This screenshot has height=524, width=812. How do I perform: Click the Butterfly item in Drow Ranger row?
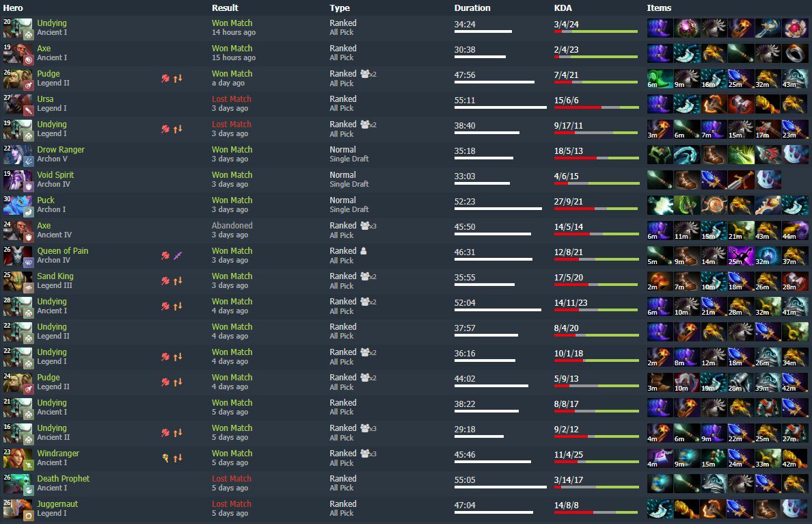741,155
